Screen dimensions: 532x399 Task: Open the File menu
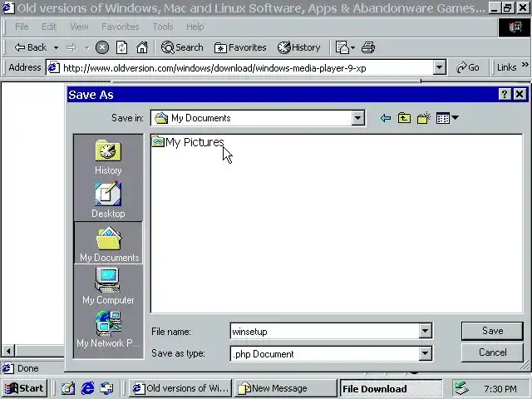(x=22, y=27)
